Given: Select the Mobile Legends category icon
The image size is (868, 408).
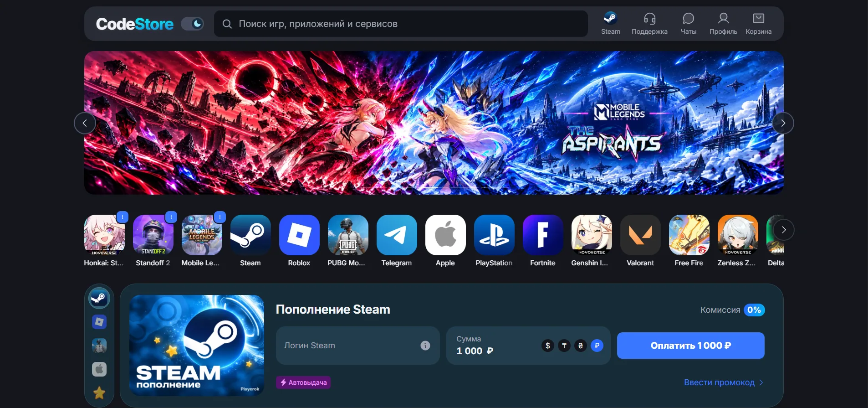Looking at the screenshot, I should [x=202, y=235].
